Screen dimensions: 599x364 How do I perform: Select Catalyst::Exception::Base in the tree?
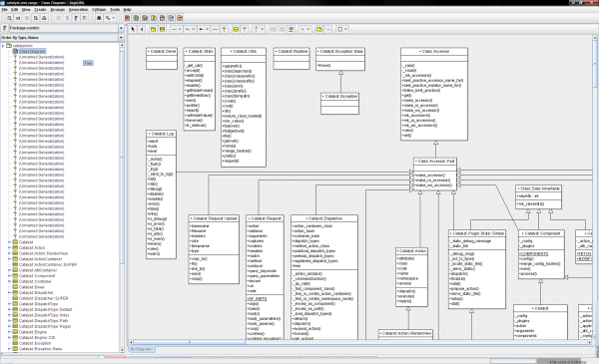coord(41,349)
